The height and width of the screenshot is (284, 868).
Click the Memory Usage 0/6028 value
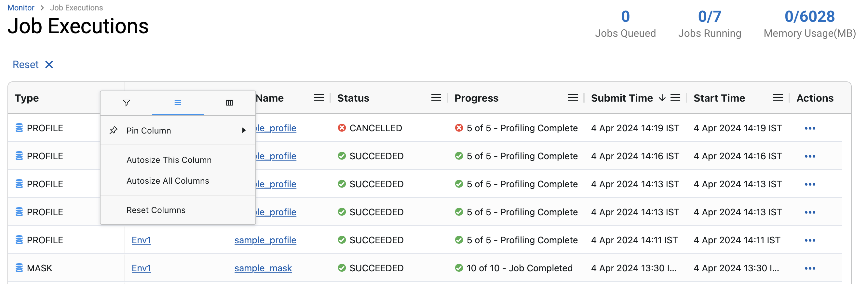click(x=809, y=17)
